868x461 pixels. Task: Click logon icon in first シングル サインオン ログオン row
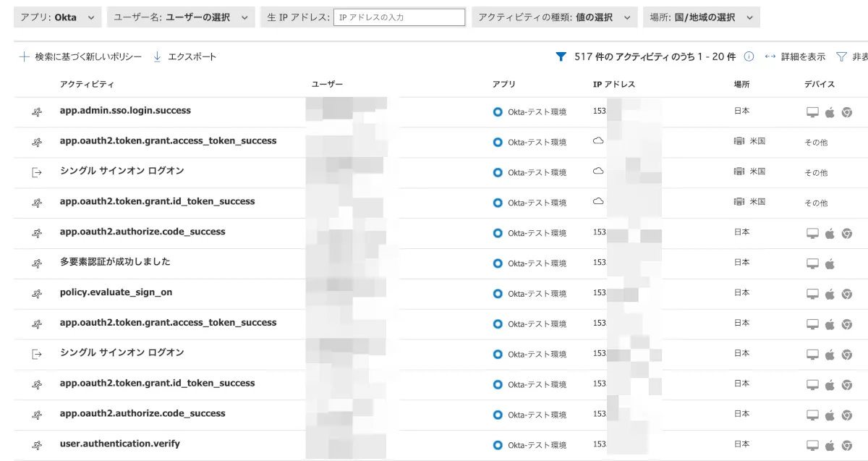tap(37, 172)
